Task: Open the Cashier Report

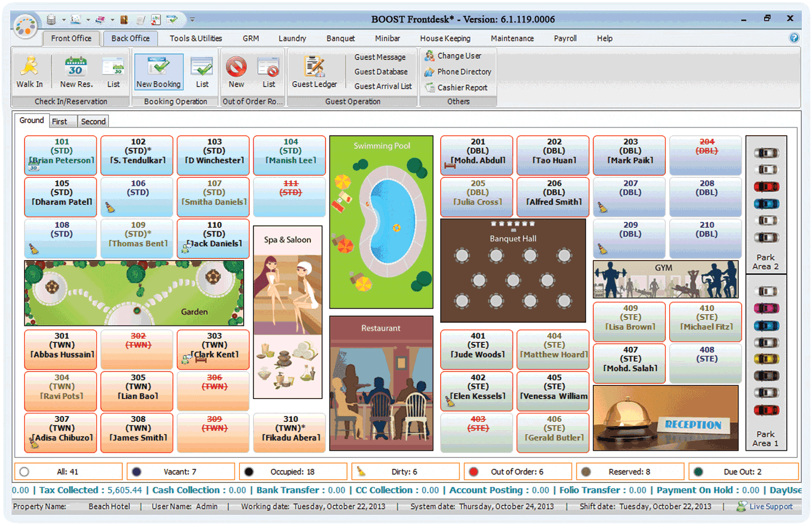Action: coord(456,87)
